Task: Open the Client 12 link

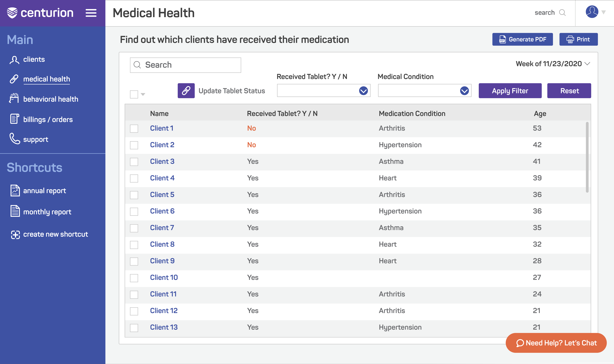Action: 164,311
